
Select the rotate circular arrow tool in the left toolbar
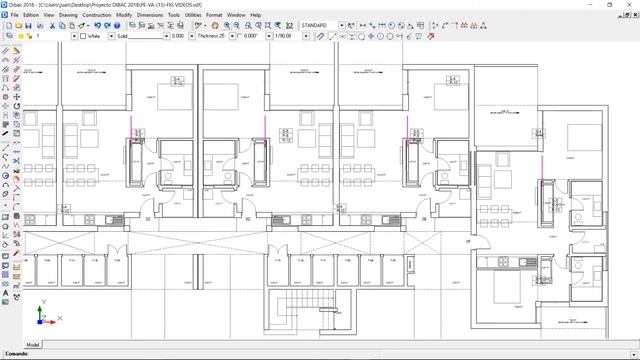(16, 106)
